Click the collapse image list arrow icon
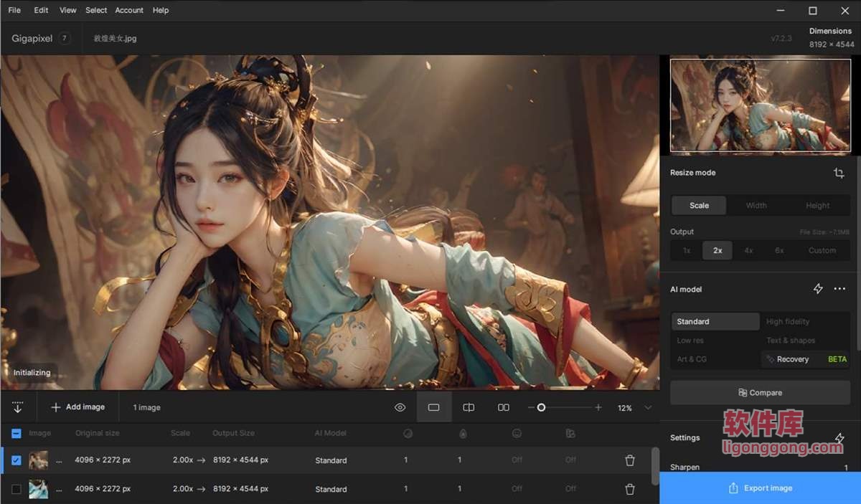The image size is (861, 504). pos(18,407)
